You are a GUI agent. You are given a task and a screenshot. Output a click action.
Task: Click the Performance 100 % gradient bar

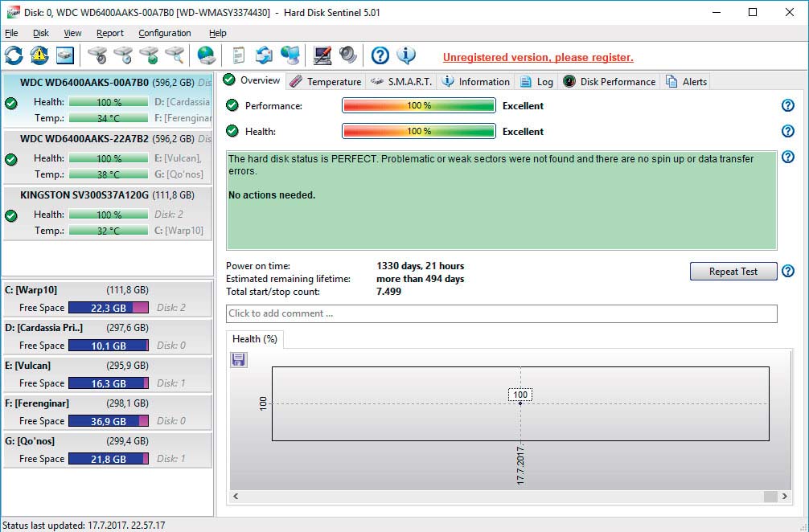[418, 105]
